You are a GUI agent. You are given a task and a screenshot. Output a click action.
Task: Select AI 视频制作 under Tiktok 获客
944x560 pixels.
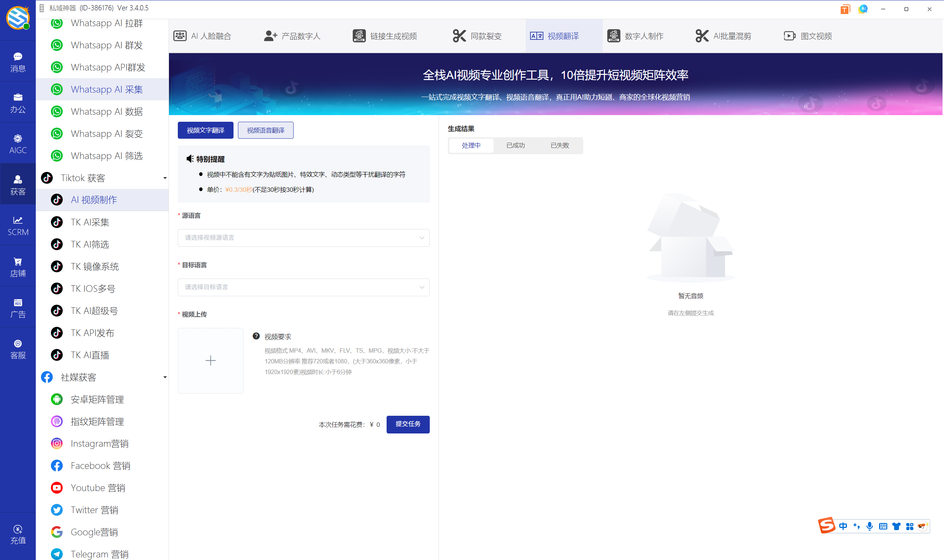point(94,200)
